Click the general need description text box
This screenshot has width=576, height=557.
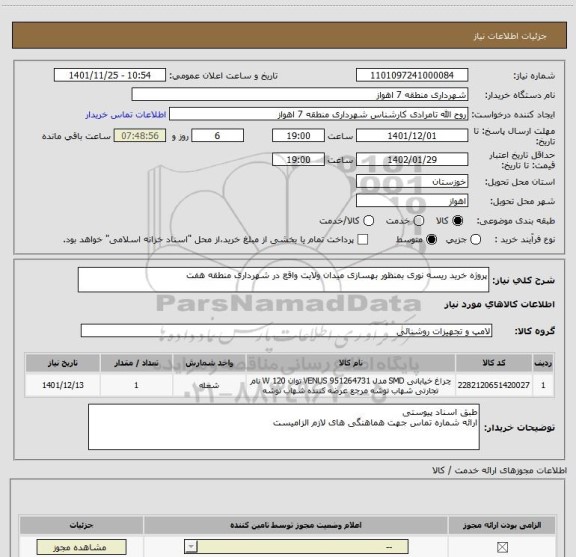[283, 280]
